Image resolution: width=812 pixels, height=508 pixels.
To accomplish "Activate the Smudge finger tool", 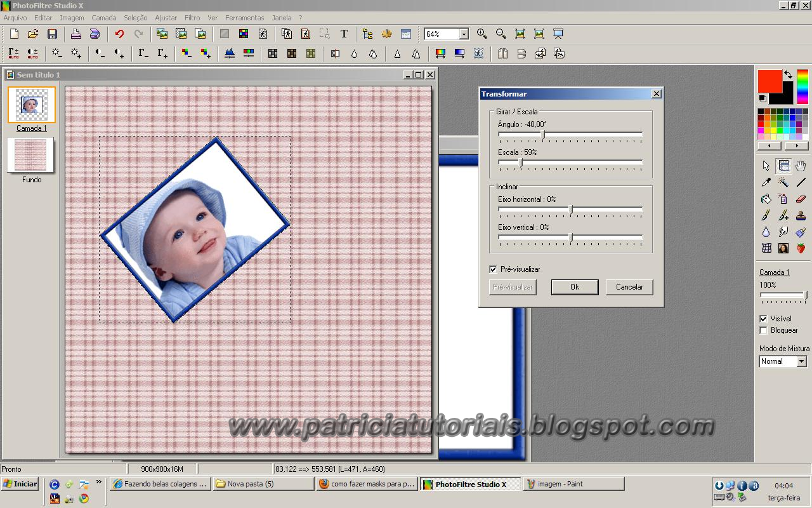I will point(782,231).
